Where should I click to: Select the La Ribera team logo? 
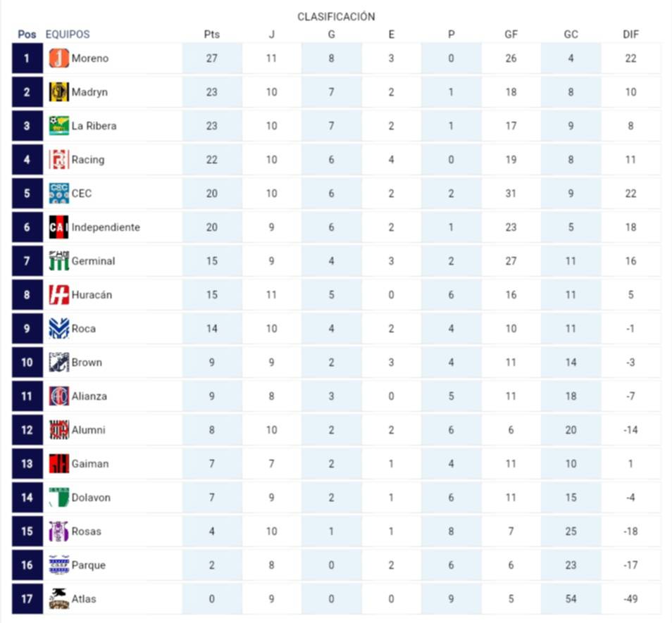pyautogui.click(x=59, y=126)
